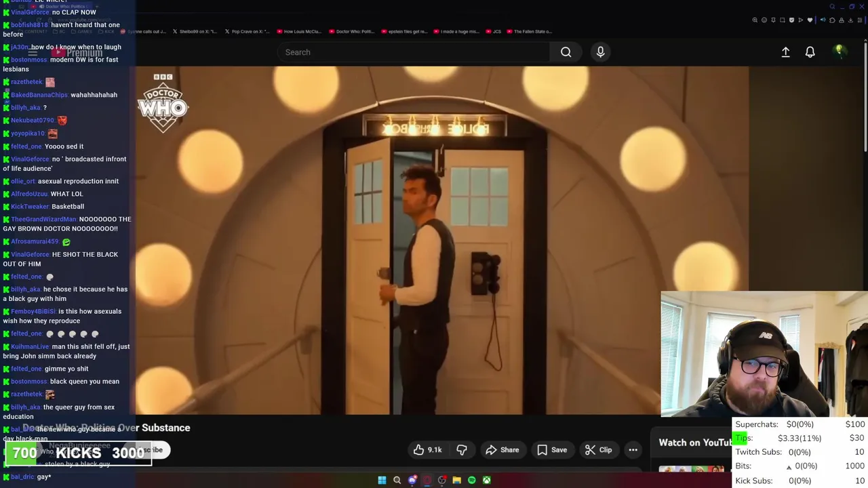Click chat username 'VinalGeforce' saying no CLAP NOW

[x=30, y=12]
